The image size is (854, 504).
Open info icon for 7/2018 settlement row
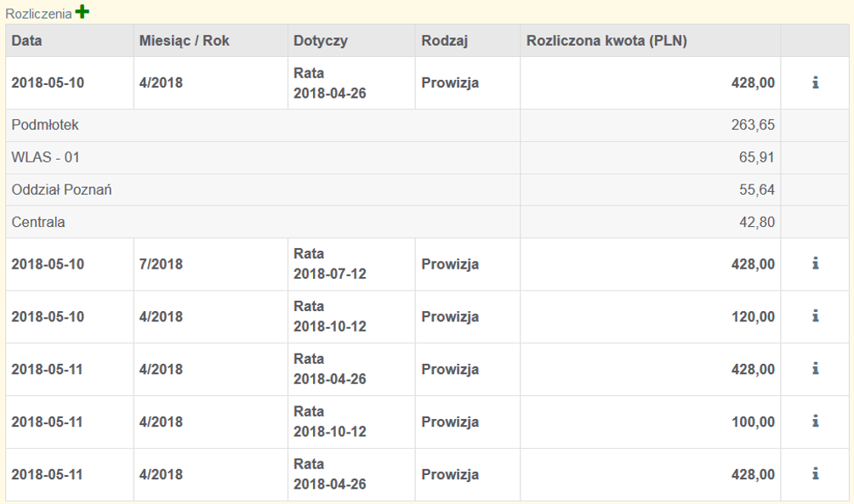[x=815, y=263]
